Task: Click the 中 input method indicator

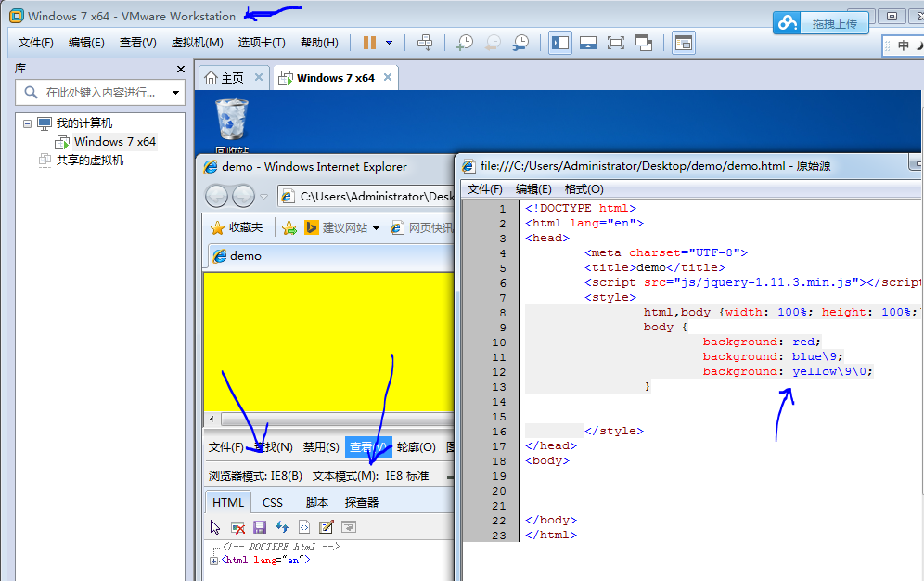Action: (x=904, y=45)
